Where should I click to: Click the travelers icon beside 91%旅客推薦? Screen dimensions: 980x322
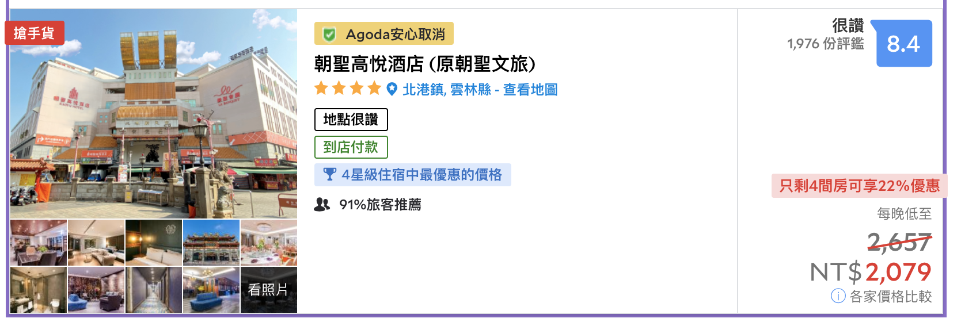pos(322,204)
